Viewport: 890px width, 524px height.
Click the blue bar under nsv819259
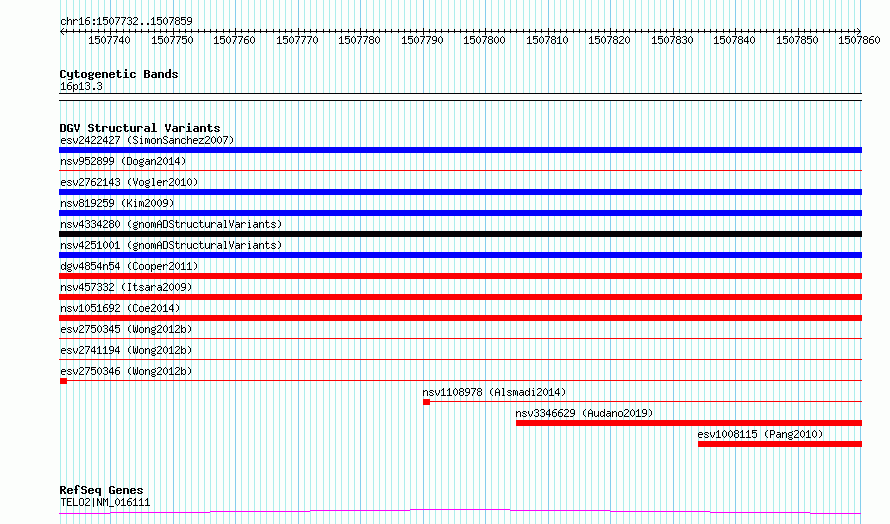click(460, 213)
